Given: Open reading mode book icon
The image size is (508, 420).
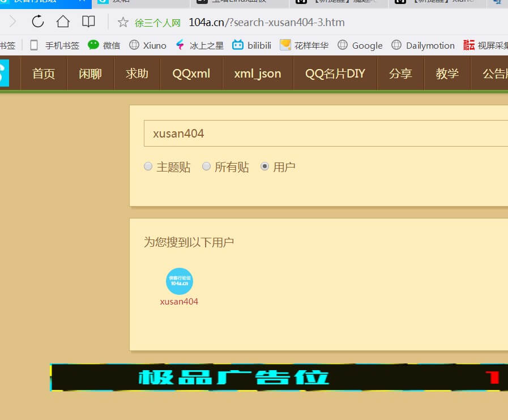Looking at the screenshot, I should tap(88, 22).
